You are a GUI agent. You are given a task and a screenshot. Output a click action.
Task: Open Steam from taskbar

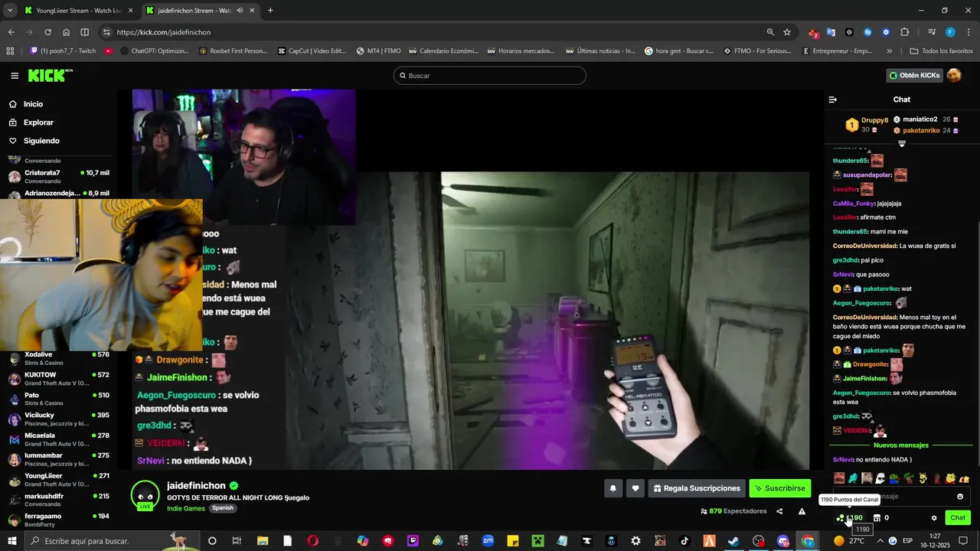[x=733, y=541]
